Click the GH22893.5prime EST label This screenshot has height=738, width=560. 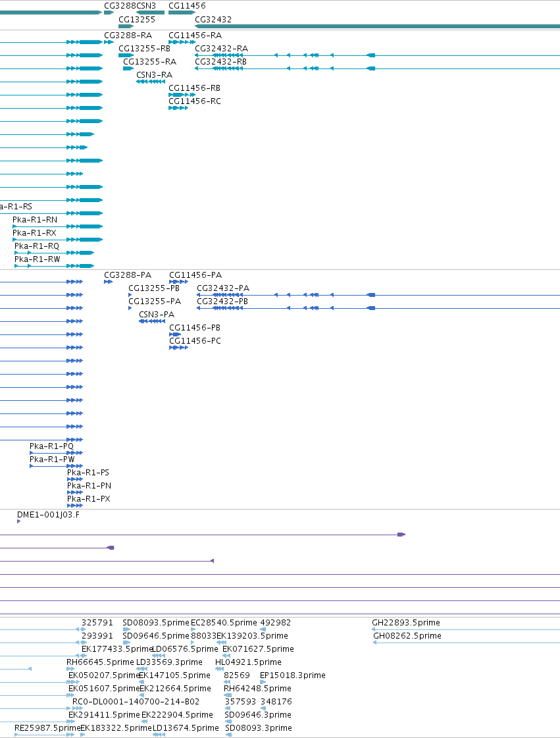406,623
